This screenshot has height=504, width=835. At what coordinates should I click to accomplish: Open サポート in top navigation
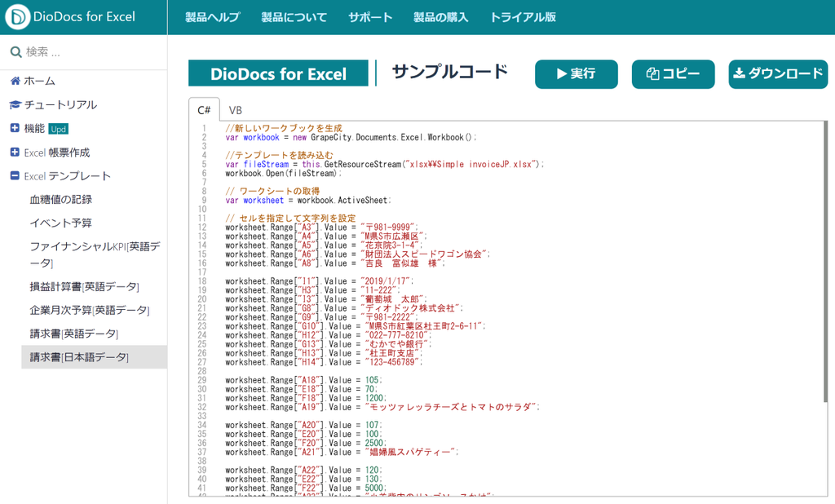(370, 17)
